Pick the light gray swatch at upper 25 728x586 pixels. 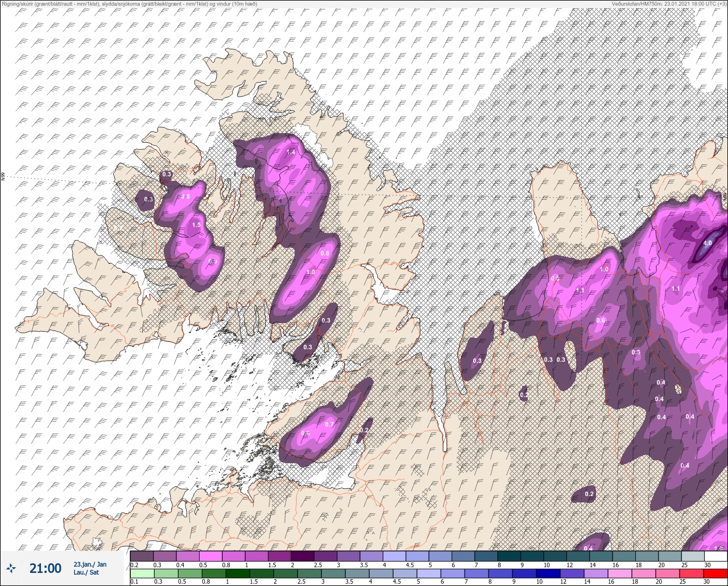point(693,556)
